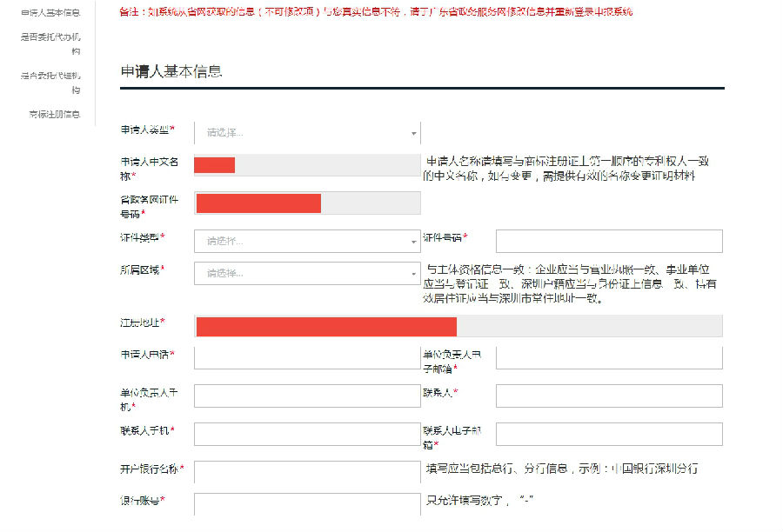Image resolution: width=783 pixels, height=532 pixels.
Task: Open the 所属区域 dropdown list
Action: pyautogui.click(x=307, y=273)
